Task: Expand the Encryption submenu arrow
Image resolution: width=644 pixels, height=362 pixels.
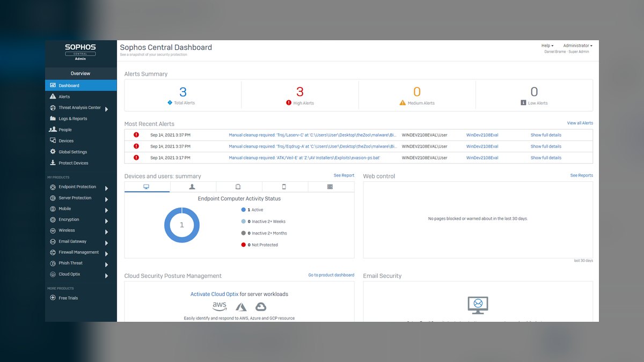Action: point(107,221)
